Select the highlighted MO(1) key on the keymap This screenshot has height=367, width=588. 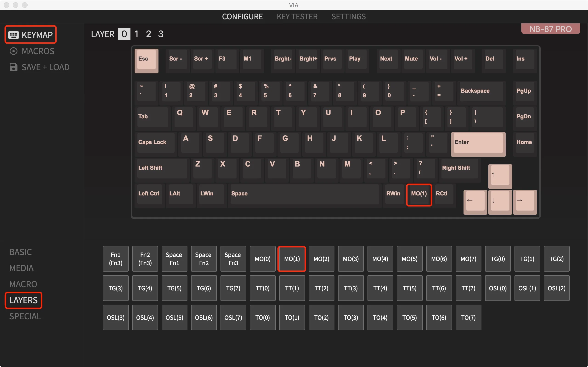(x=419, y=195)
